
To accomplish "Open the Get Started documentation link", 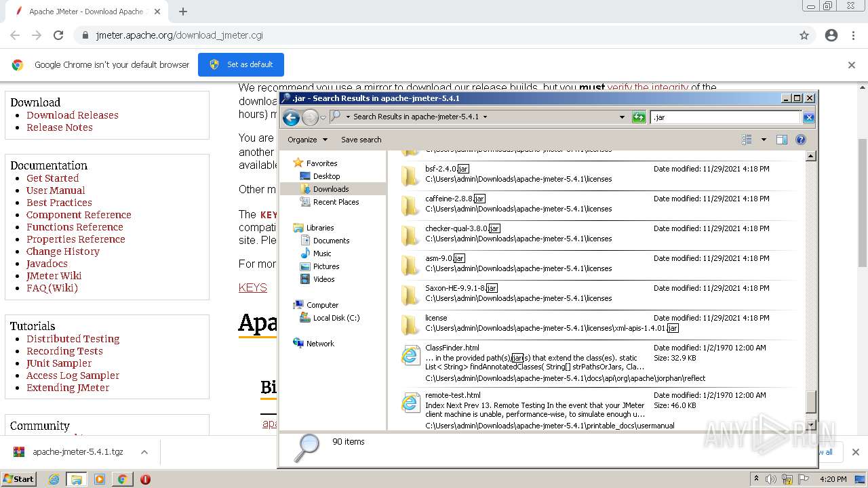I will [53, 178].
